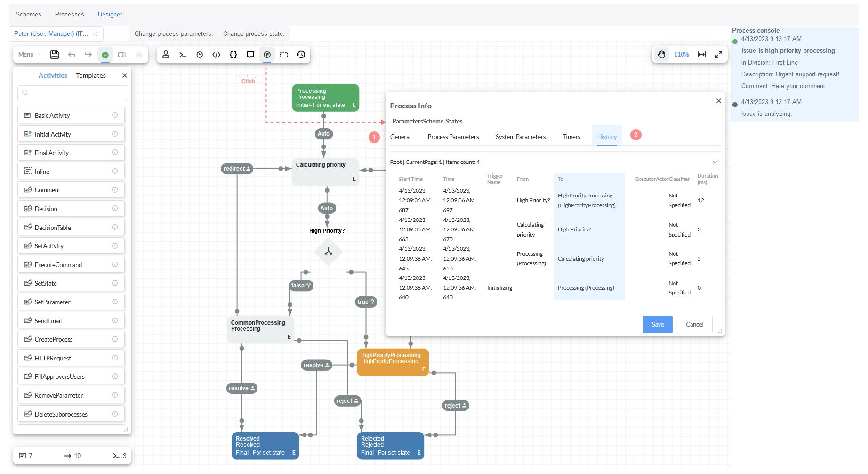Show info for HTTPRequest via its info icon

[115, 358]
